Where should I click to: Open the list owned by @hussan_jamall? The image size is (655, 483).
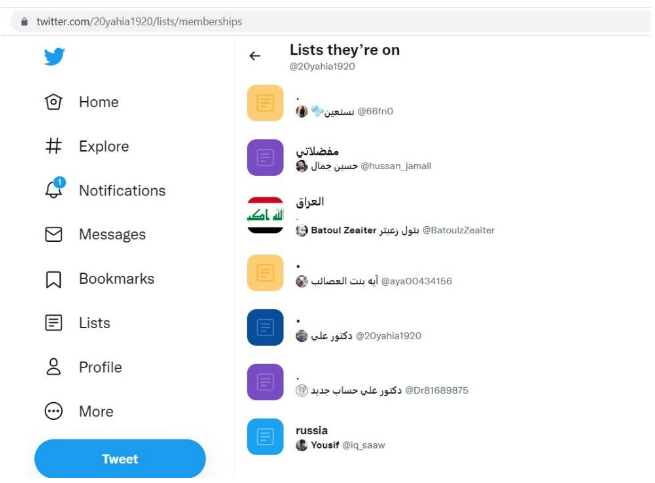click(x=447, y=158)
